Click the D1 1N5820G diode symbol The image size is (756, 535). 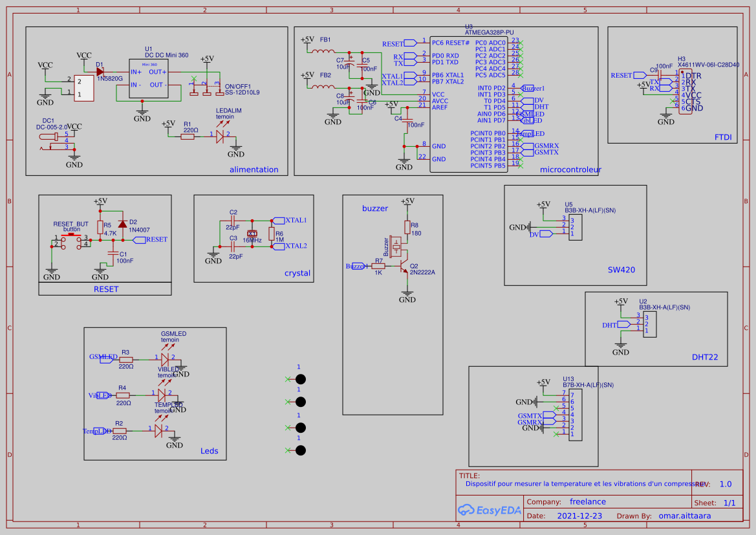coord(100,72)
